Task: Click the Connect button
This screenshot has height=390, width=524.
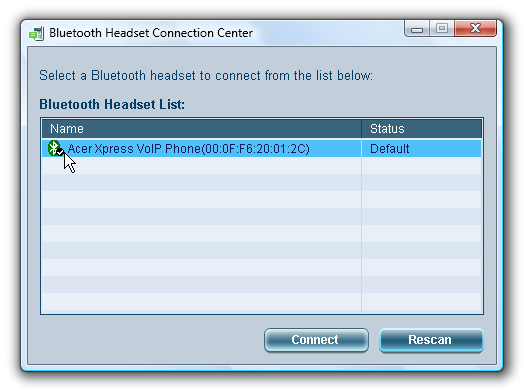Action: click(316, 340)
